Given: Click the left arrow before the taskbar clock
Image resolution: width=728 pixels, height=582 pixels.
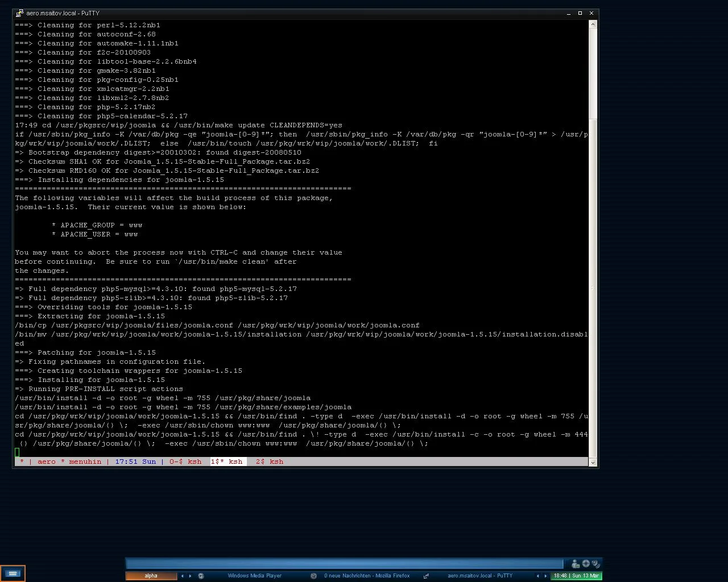Looking at the screenshot, I should click(x=538, y=576).
